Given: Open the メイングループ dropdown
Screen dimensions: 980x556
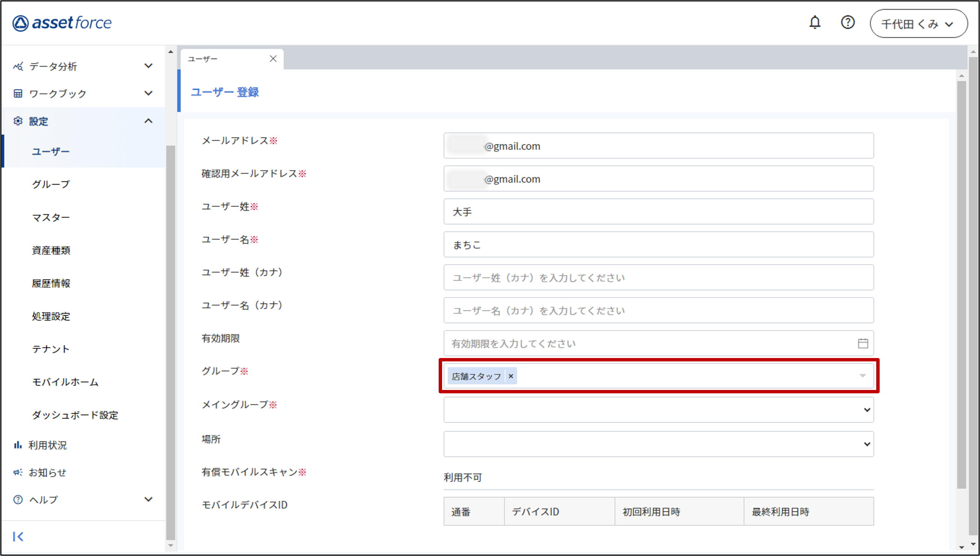Looking at the screenshot, I should 658,410.
